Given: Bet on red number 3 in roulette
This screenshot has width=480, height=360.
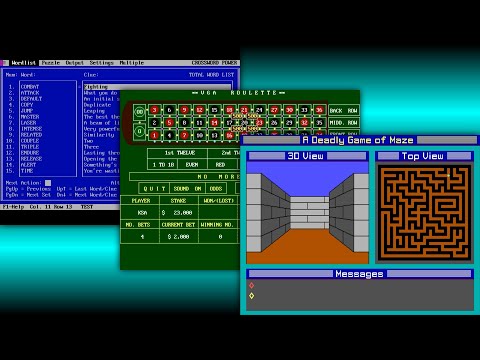Looking at the screenshot, I should 154,110.
